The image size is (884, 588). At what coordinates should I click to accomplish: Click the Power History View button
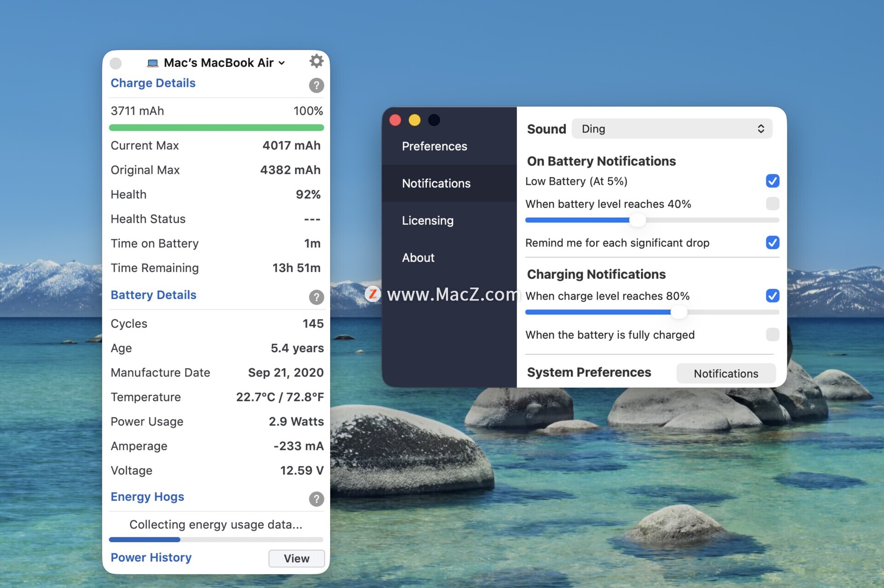(297, 558)
